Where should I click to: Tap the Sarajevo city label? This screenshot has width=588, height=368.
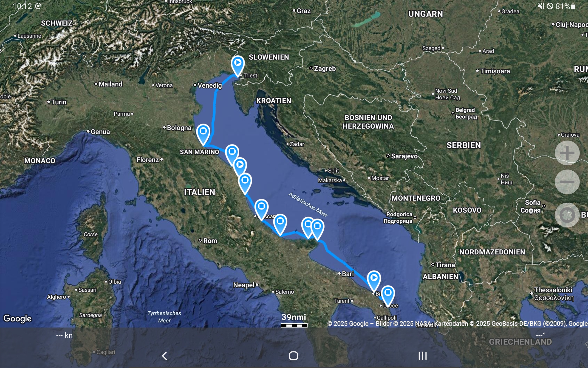tap(404, 156)
